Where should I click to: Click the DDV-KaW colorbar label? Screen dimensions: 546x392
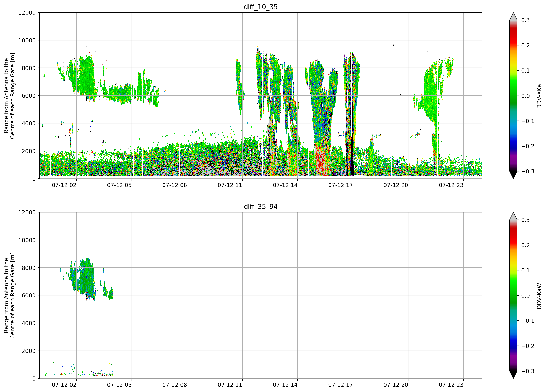point(539,296)
